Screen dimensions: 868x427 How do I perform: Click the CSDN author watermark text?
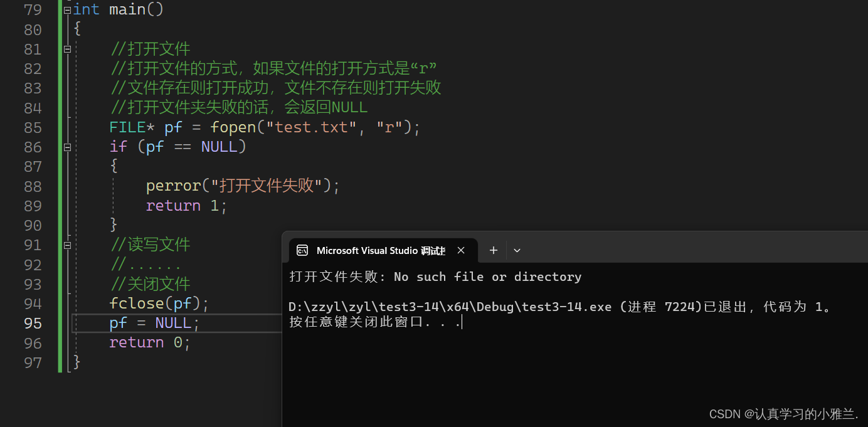783,414
